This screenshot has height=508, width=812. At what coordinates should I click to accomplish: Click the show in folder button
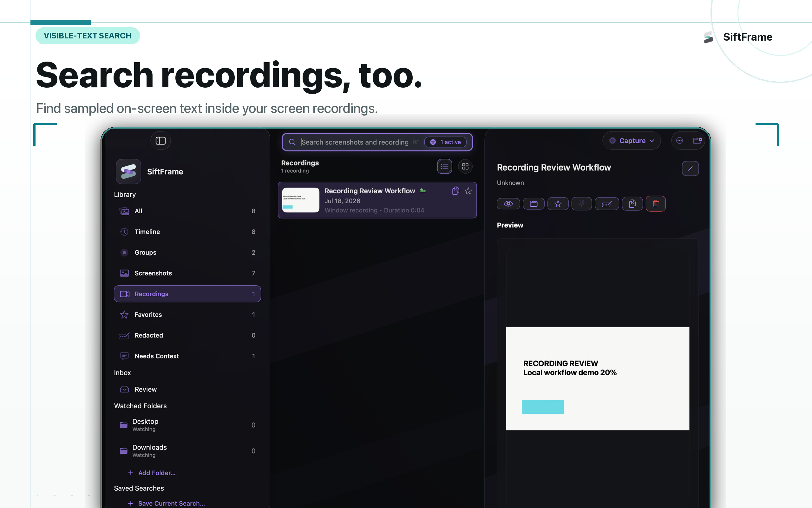pyautogui.click(x=534, y=204)
